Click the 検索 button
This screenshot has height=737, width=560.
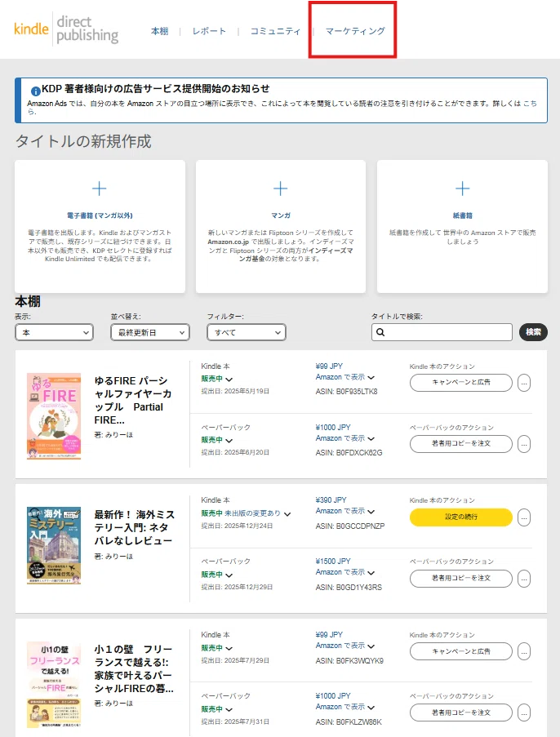533,332
